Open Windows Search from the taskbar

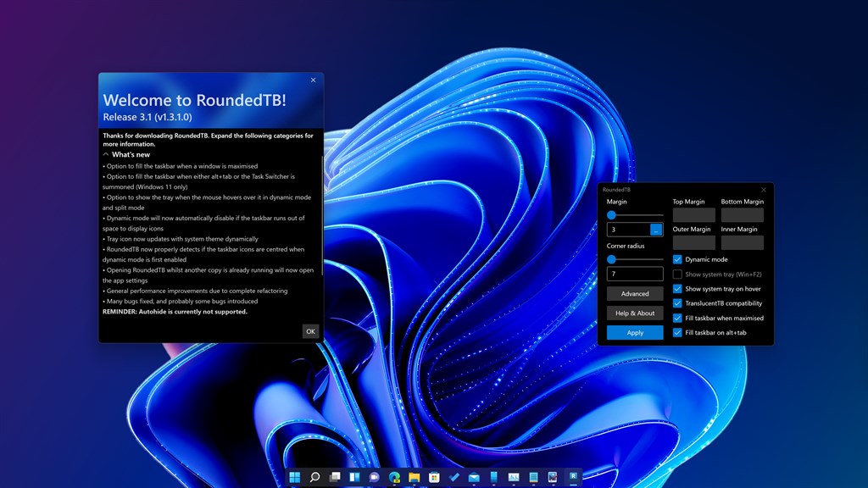[314, 477]
